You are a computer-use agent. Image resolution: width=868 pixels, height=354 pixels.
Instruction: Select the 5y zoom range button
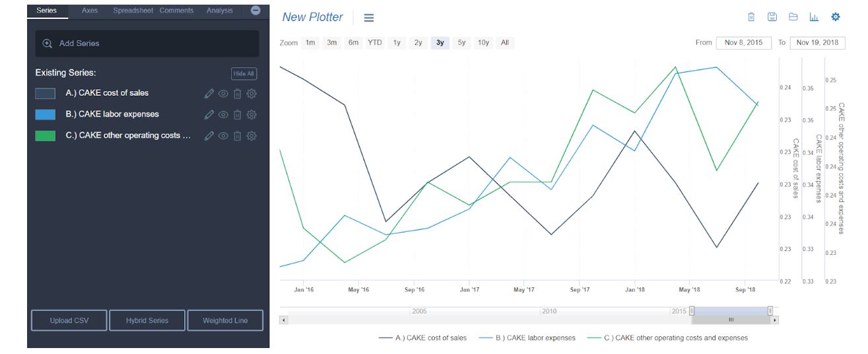click(x=462, y=42)
